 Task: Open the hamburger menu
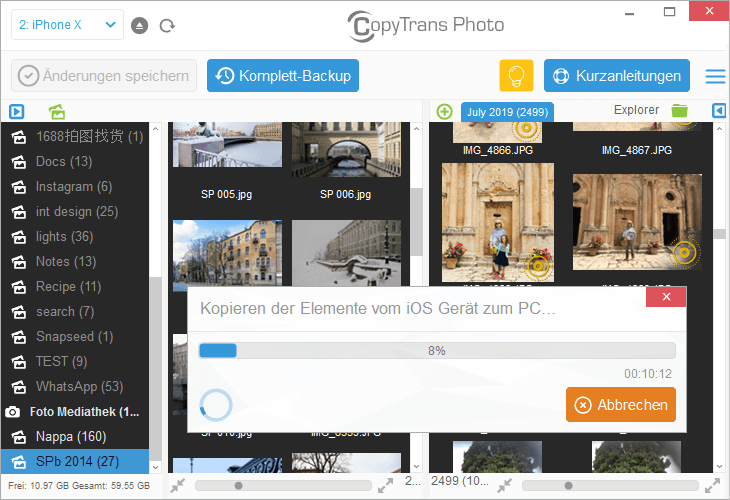pyautogui.click(x=715, y=76)
